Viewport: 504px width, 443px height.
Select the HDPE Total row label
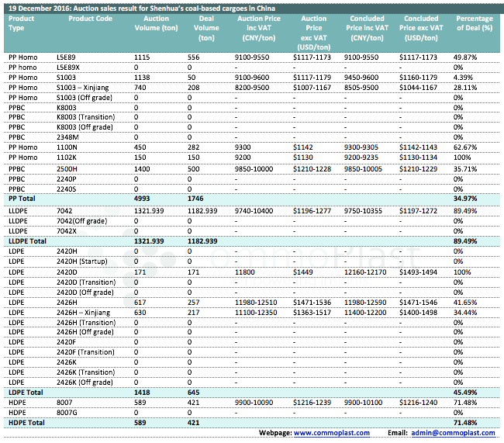[x=26, y=422]
